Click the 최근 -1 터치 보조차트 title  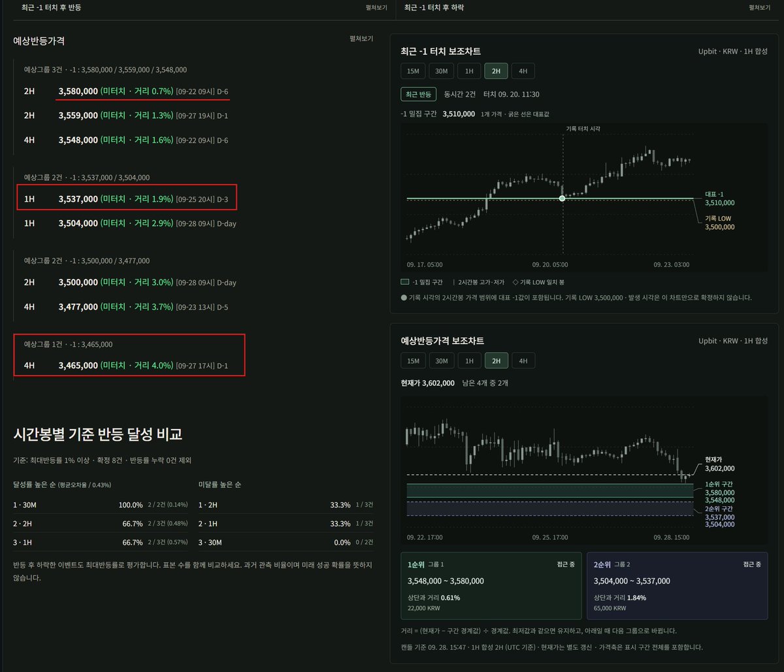441,51
